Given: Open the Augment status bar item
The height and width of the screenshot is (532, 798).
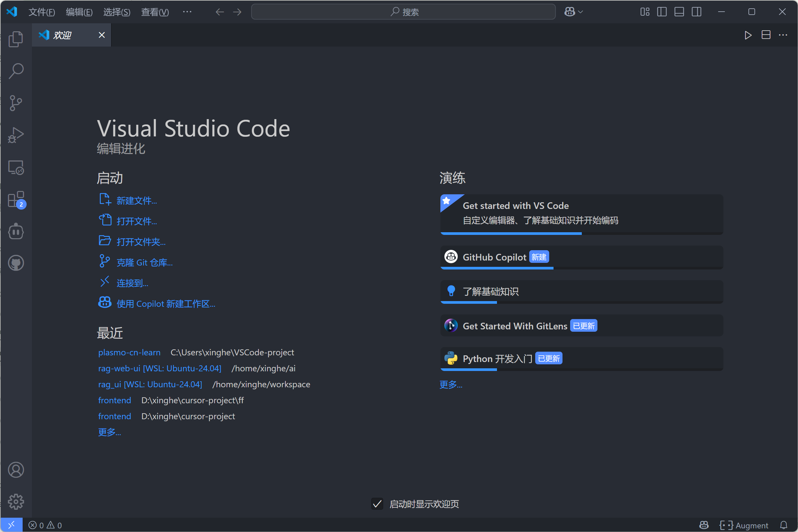Looking at the screenshot, I should (x=744, y=525).
